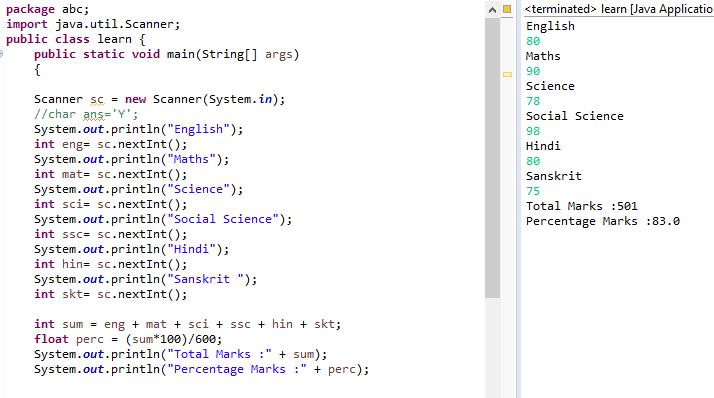Click the 'int mat= sc.nextInt();' line
714x398 pixels.
tap(110, 174)
